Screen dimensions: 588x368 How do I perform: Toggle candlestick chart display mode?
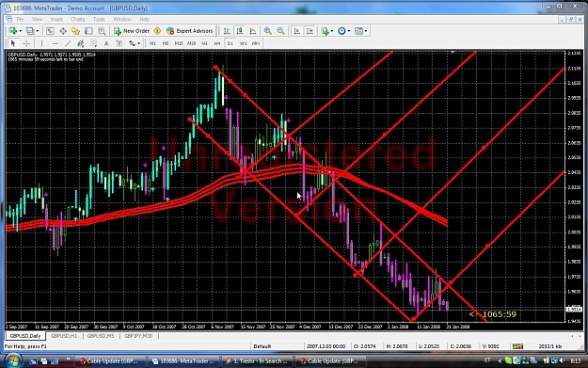[x=240, y=31]
